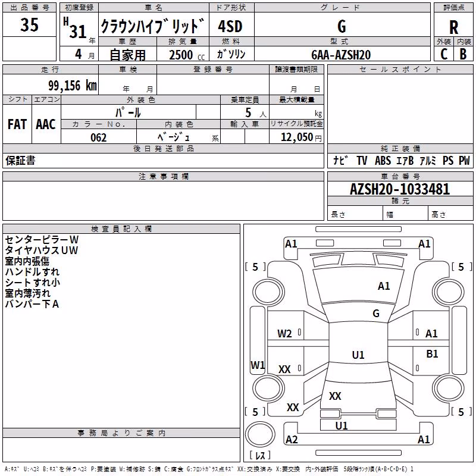Screen dimensions: 476x476
Task: Click the 検査員記入欄 header
Action: (121, 229)
